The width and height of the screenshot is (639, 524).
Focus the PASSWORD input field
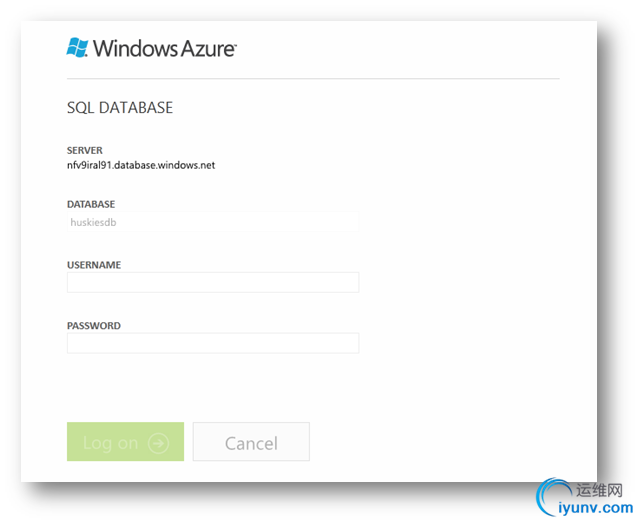coord(213,343)
